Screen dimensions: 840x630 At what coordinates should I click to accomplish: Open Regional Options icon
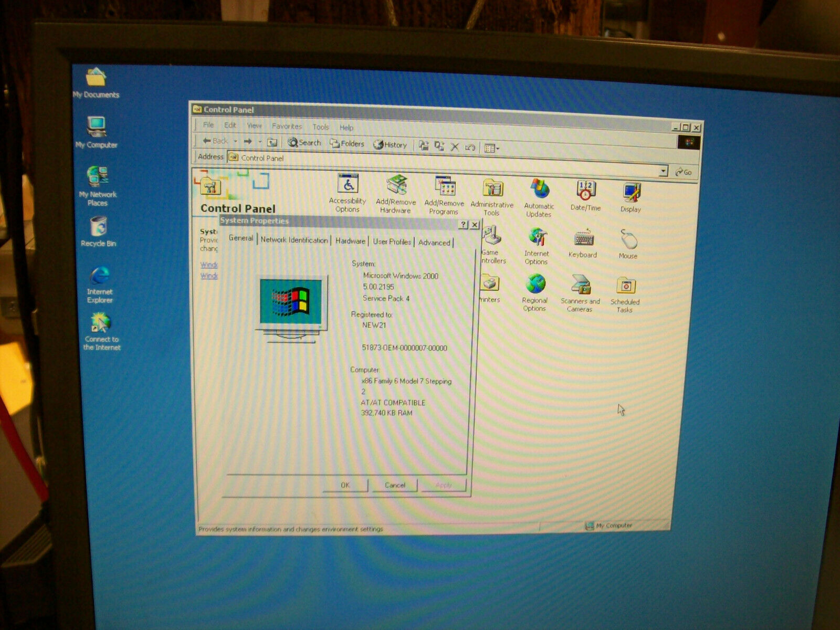coord(535,293)
